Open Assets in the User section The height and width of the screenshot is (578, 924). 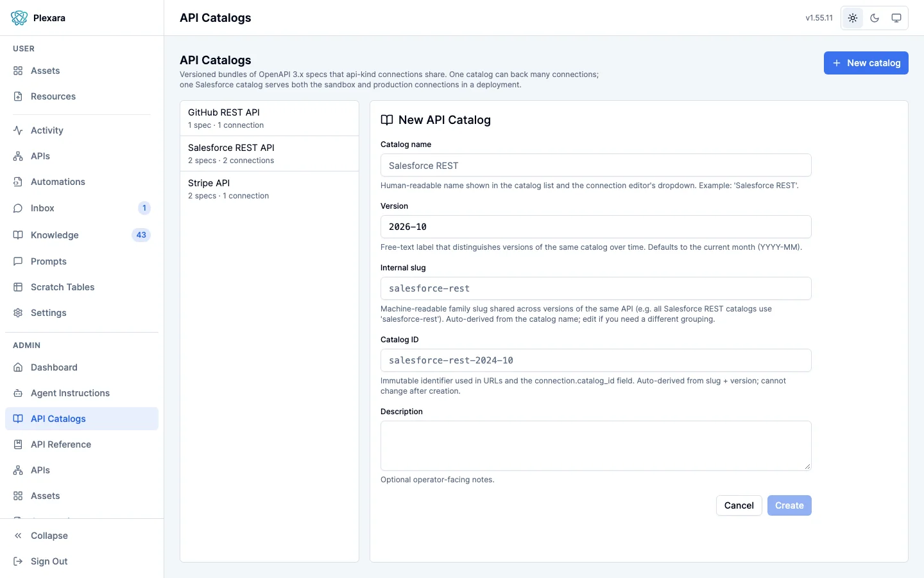[81, 71]
